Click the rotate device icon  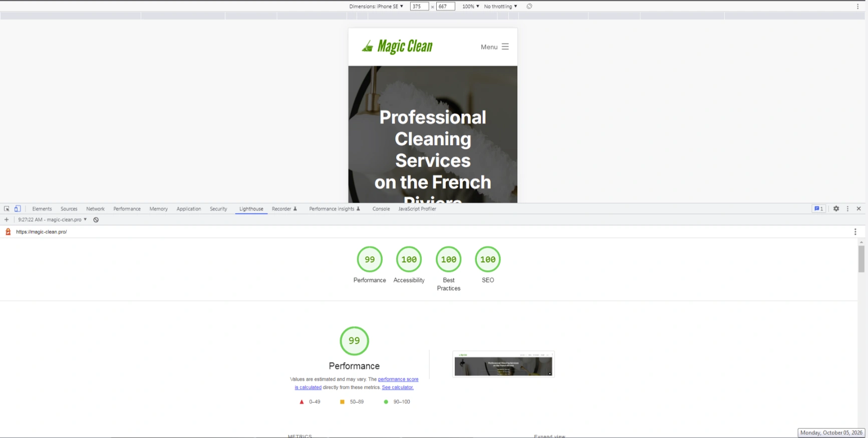tap(529, 7)
